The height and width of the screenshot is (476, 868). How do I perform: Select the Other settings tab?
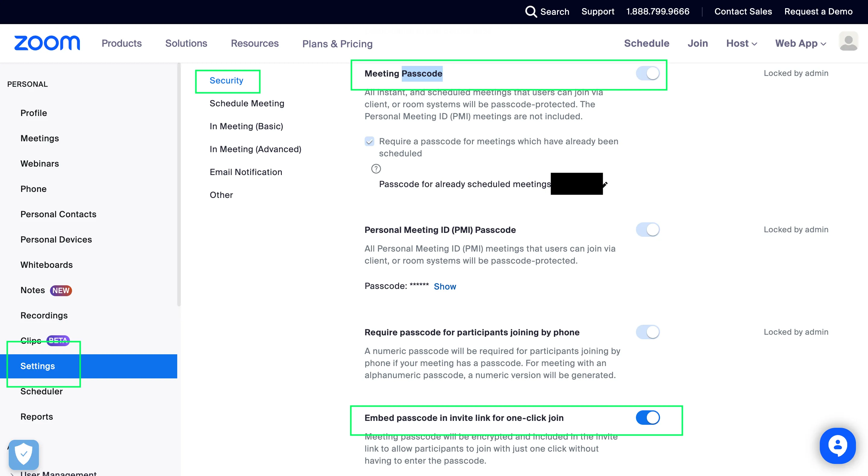[222, 195]
